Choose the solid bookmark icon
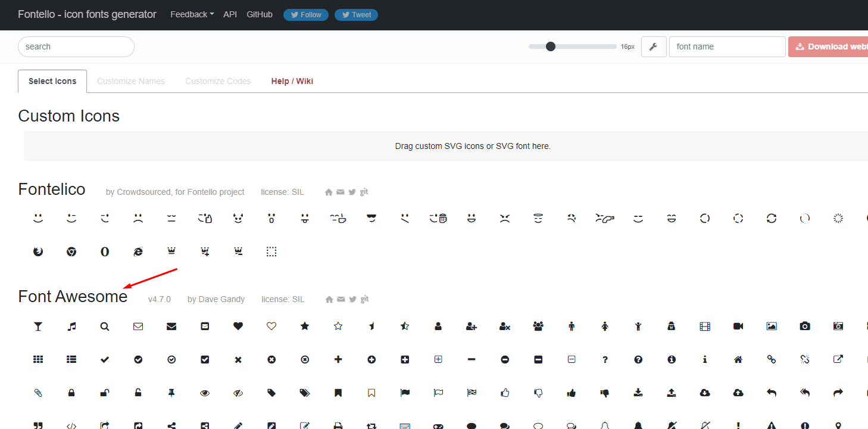This screenshot has width=868, height=429. (x=338, y=393)
